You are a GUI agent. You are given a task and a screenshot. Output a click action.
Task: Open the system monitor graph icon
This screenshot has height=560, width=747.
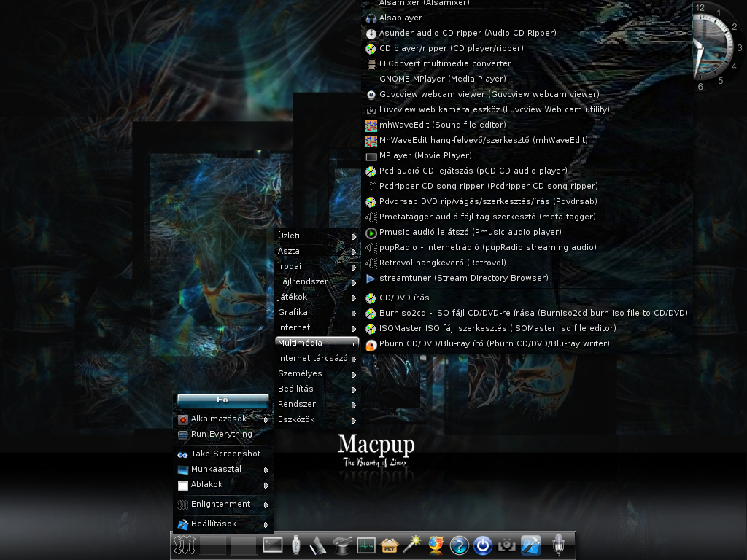[366, 545]
